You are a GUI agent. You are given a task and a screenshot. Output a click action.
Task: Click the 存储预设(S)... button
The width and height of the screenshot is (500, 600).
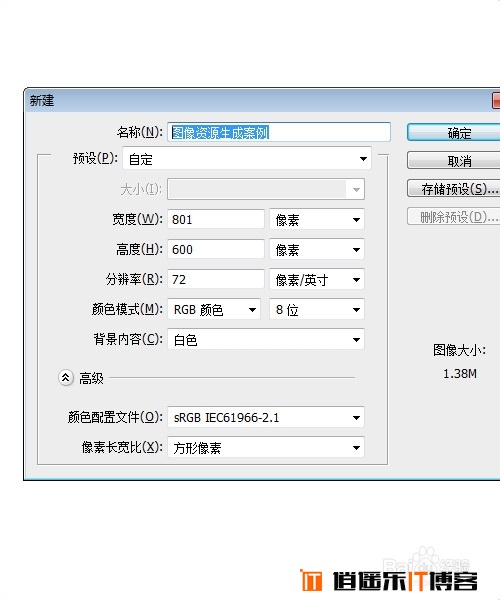[454, 189]
